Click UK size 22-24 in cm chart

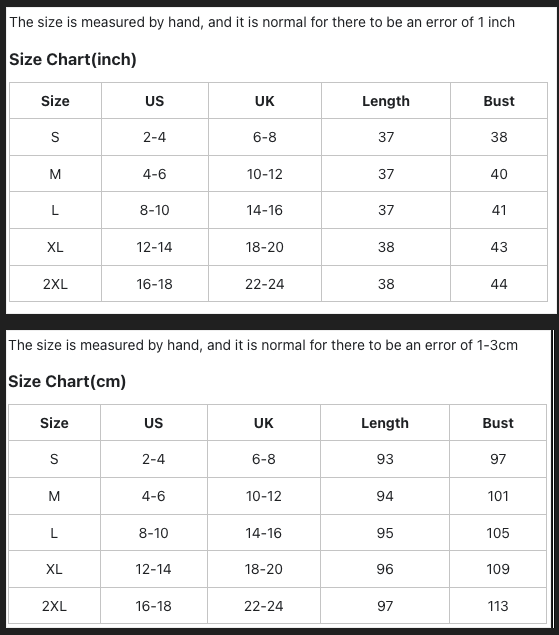coord(264,606)
